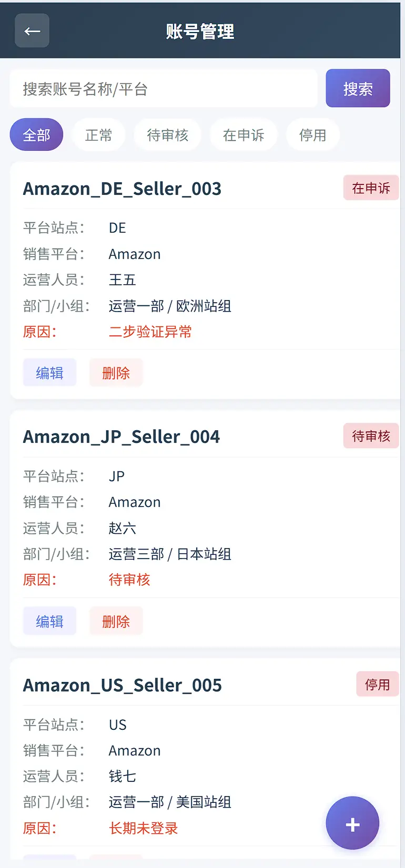Select the 全部 filter tab

(36, 135)
